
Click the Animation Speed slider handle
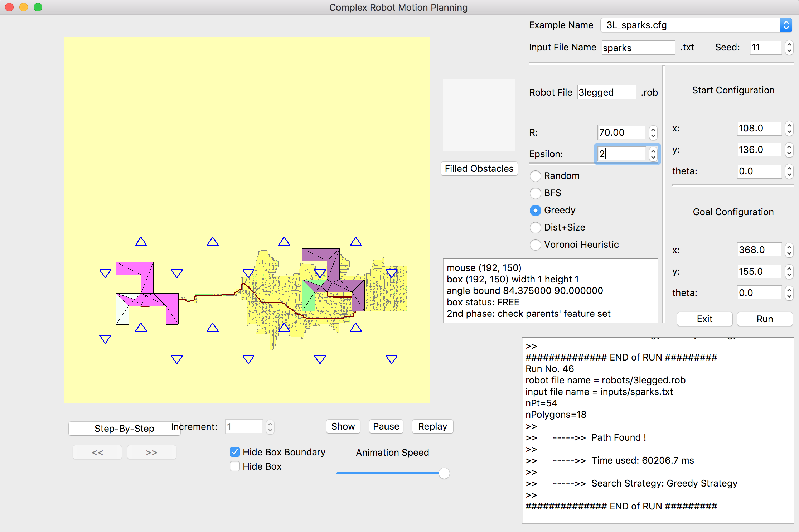(444, 473)
